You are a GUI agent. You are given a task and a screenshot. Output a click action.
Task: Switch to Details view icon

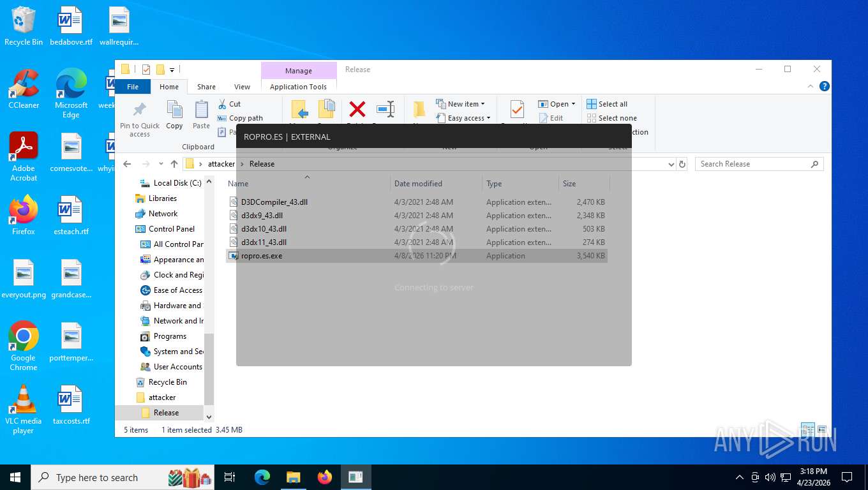[x=808, y=429]
